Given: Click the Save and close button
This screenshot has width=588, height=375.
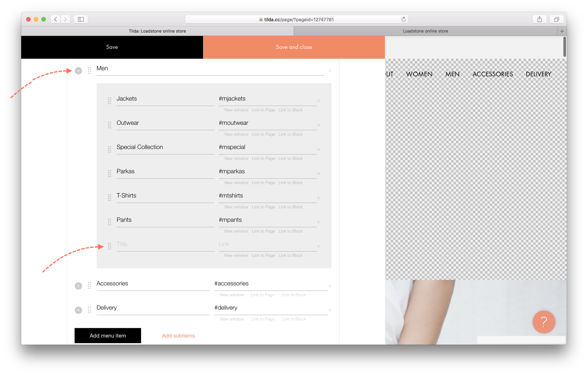Looking at the screenshot, I should pyautogui.click(x=294, y=47).
